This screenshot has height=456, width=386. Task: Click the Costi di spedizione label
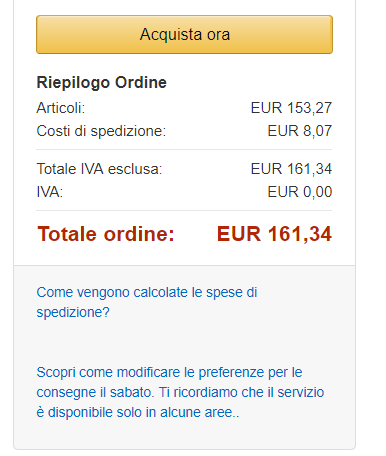(x=101, y=131)
